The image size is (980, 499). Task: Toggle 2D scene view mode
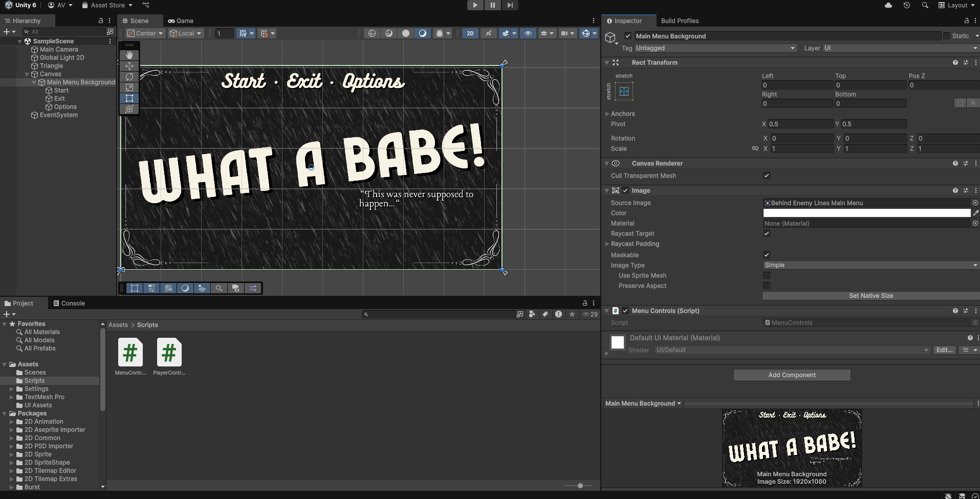470,33
